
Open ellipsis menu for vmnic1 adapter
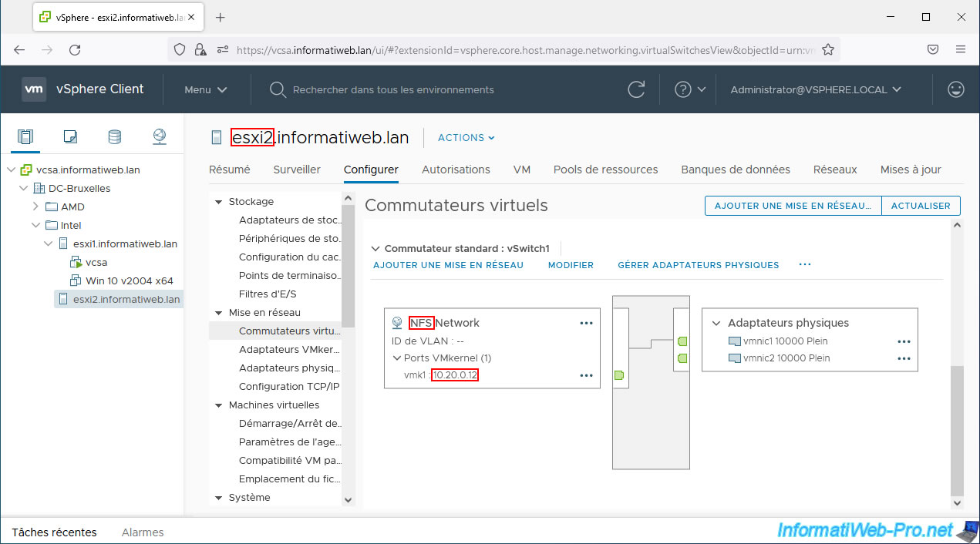coord(904,341)
